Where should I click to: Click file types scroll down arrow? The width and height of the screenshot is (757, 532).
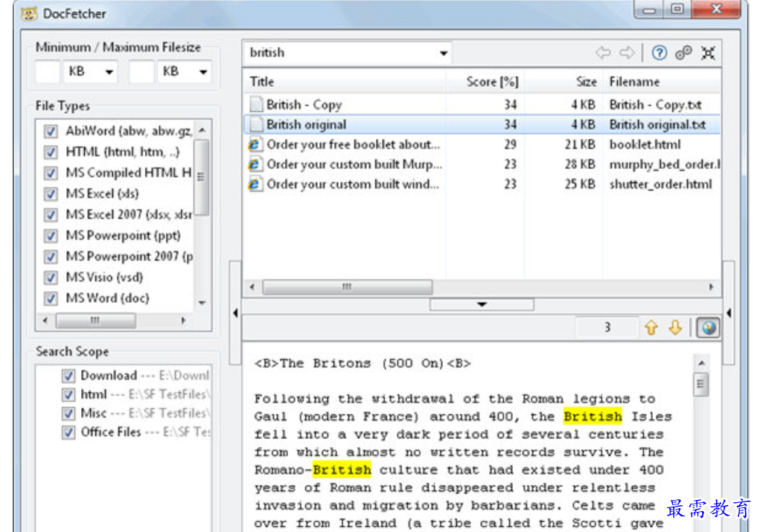[202, 303]
